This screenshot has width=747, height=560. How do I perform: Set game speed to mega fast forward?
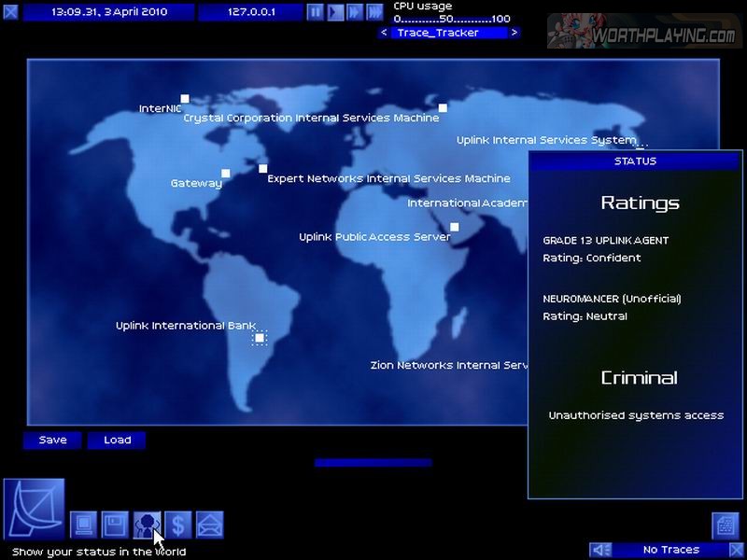(x=373, y=12)
